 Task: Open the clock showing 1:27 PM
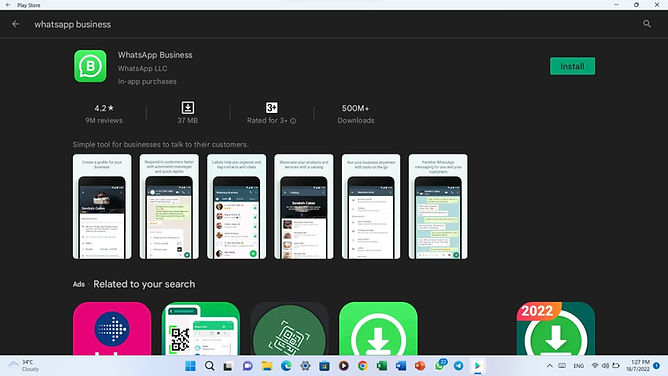[638, 366]
